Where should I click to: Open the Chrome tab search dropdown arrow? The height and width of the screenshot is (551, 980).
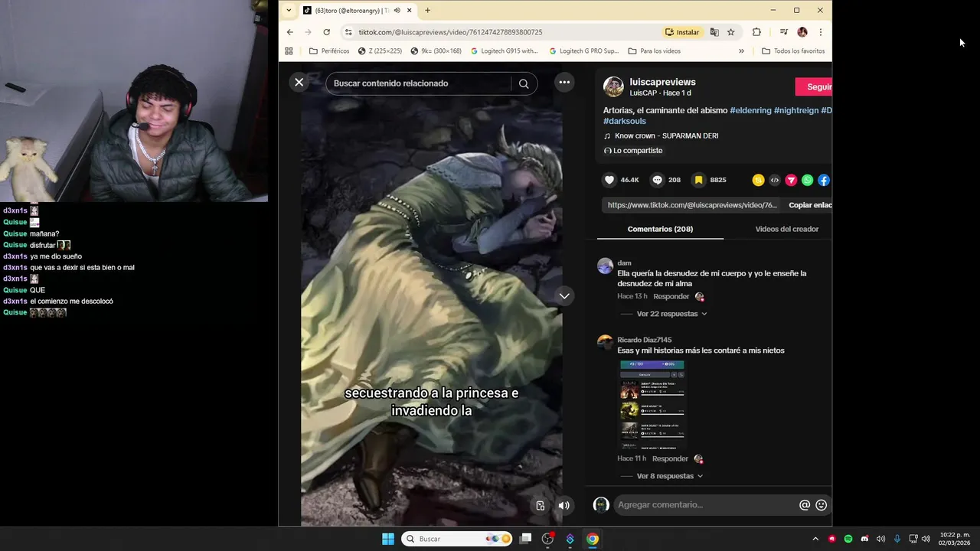click(x=289, y=10)
